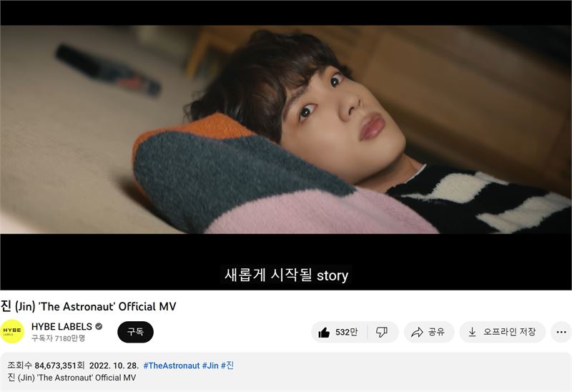572x392 pixels.
Task: Click the 'The Astronaut' Official MV title
Action: 88,306
